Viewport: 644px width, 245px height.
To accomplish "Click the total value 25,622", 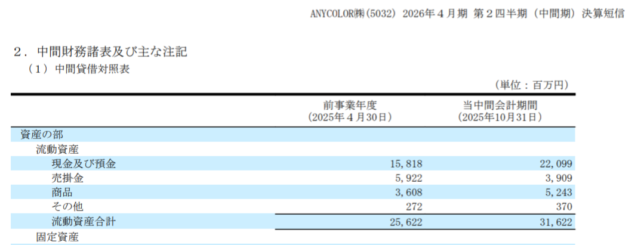I will pos(405,222).
